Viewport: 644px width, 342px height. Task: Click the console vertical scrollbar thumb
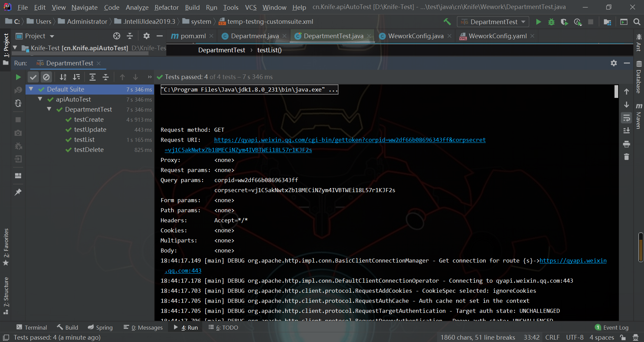[x=616, y=92]
